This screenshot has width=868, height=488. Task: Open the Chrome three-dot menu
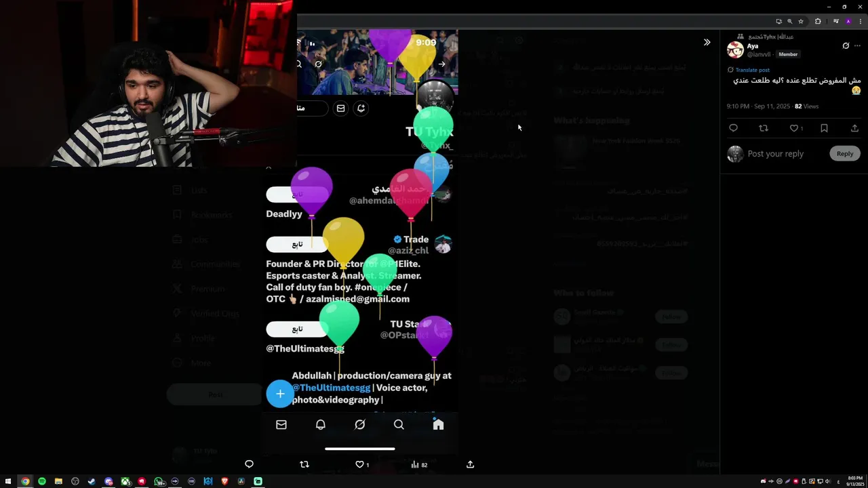(x=859, y=21)
